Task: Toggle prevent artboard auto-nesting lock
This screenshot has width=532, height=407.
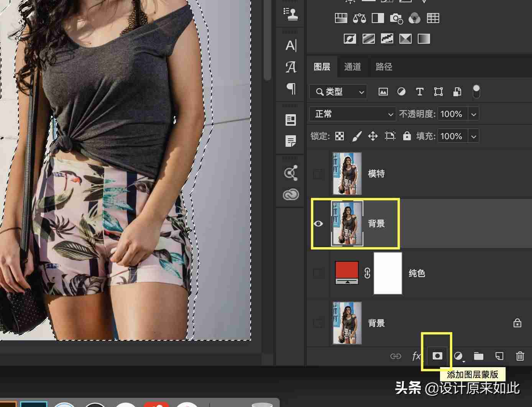Action: point(390,136)
